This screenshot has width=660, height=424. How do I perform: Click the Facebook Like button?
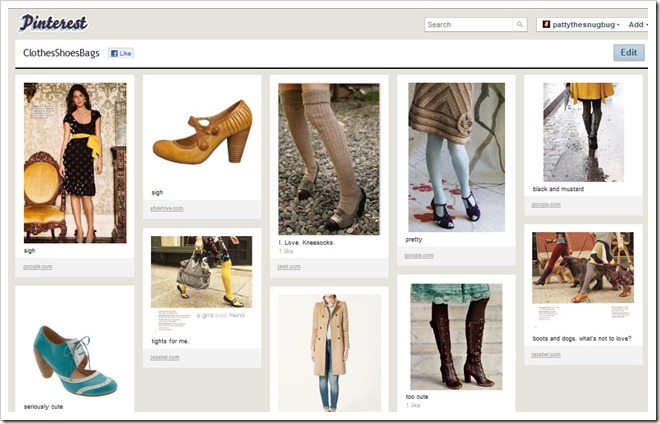pyautogui.click(x=121, y=53)
